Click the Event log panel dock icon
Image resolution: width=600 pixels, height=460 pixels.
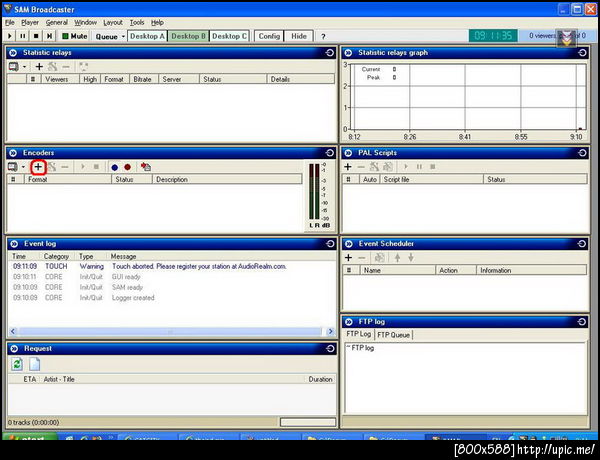pyautogui.click(x=330, y=244)
